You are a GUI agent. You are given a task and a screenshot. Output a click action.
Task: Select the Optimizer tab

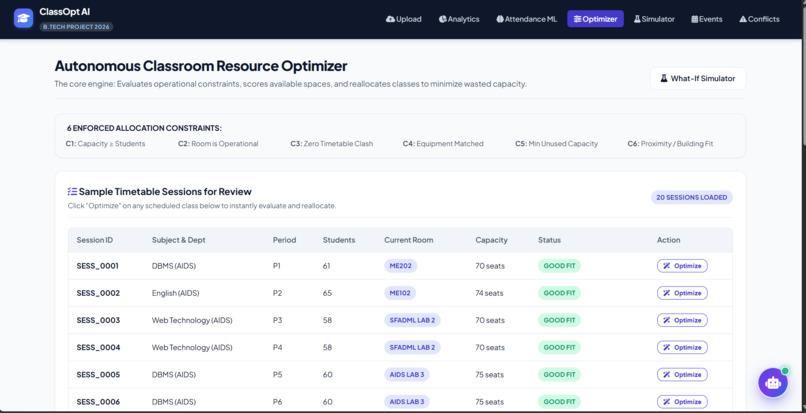point(595,19)
